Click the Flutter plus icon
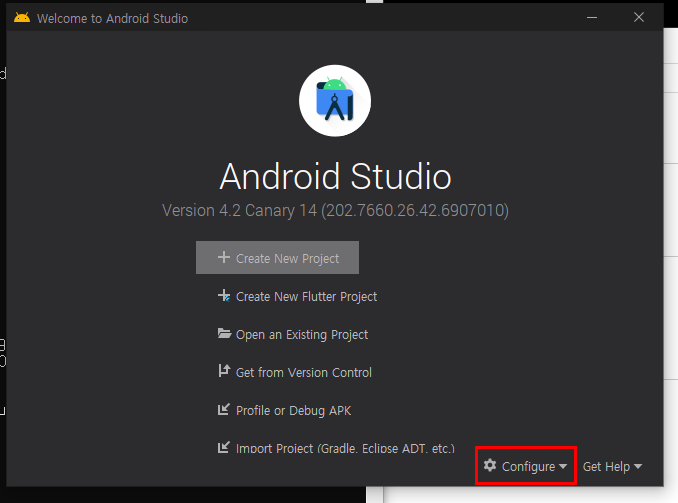This screenshot has width=678, height=503. click(x=224, y=296)
